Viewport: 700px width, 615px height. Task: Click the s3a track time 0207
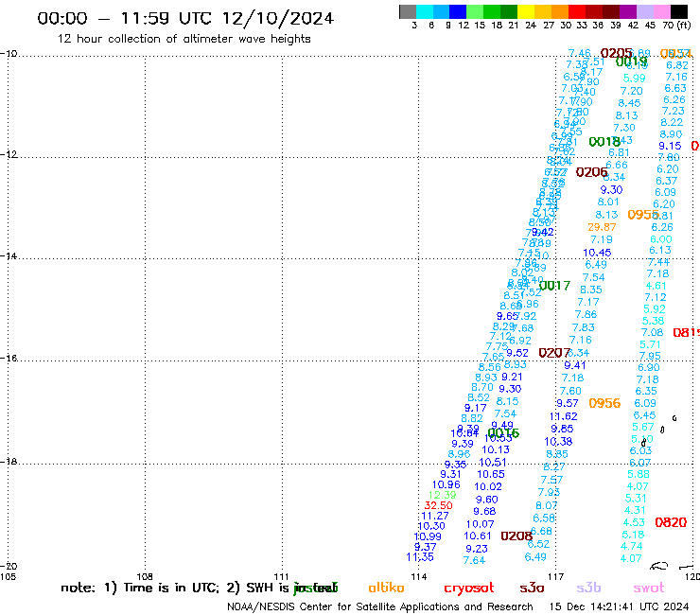[x=554, y=353]
